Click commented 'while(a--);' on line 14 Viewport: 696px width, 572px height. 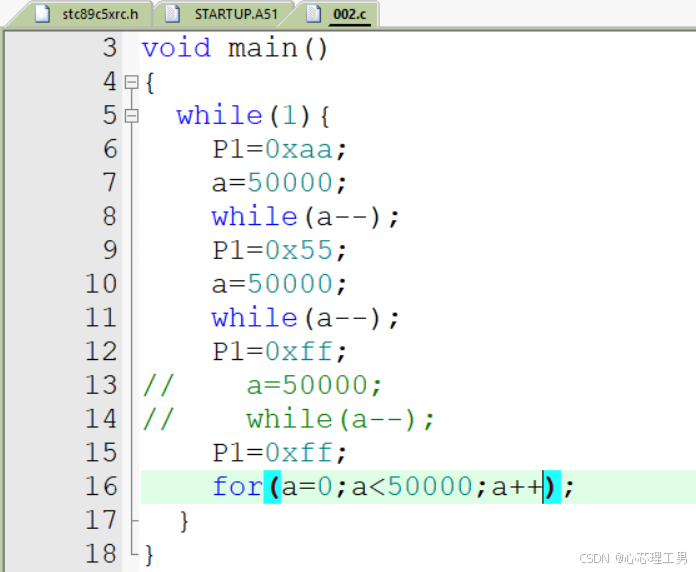pos(340,419)
